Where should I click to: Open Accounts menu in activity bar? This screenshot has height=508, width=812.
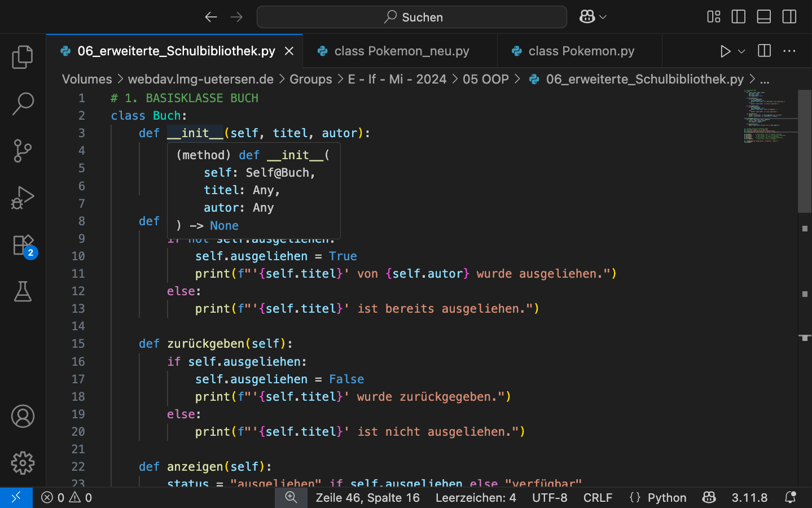(23, 417)
